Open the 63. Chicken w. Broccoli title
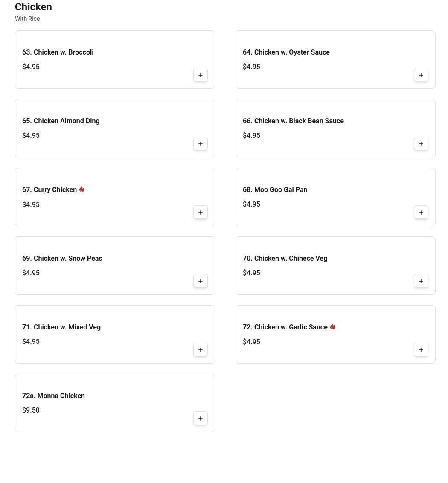 [x=58, y=52]
